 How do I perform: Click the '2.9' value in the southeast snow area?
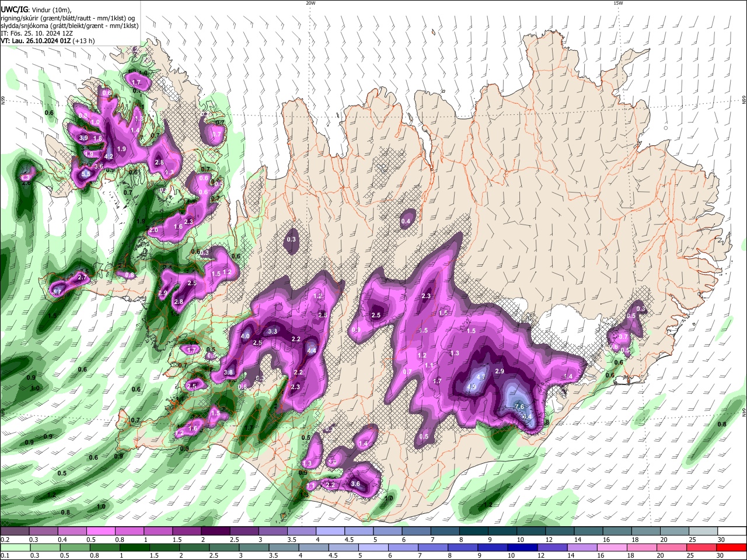(x=500, y=371)
